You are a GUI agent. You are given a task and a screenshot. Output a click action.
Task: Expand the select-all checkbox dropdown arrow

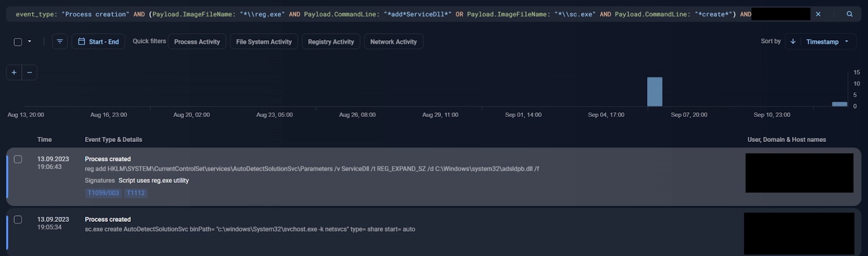click(29, 41)
